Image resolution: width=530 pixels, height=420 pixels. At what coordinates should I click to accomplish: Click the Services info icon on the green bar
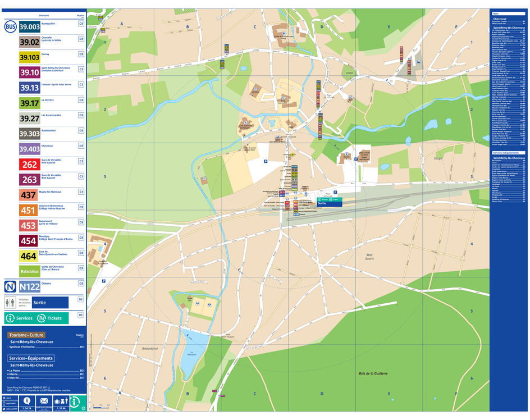[10, 318]
